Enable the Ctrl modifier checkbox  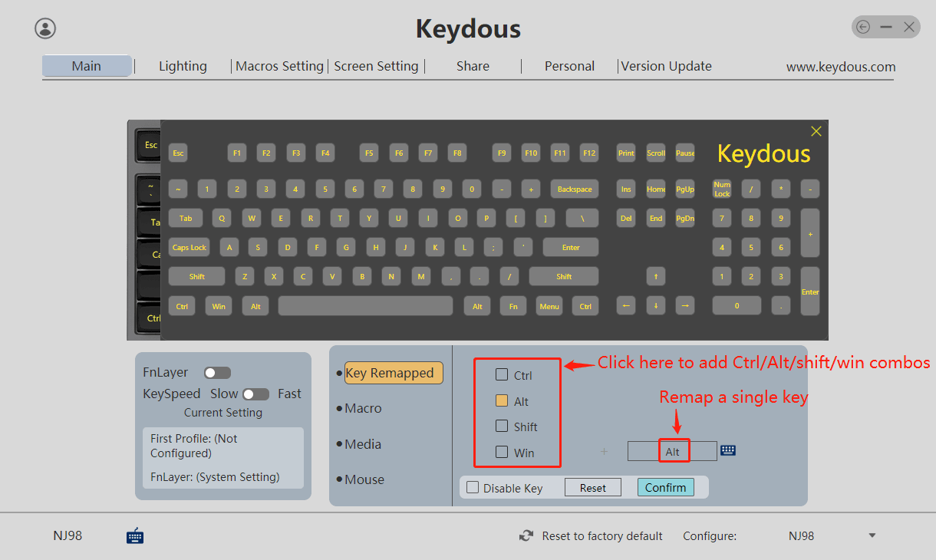pyautogui.click(x=502, y=375)
